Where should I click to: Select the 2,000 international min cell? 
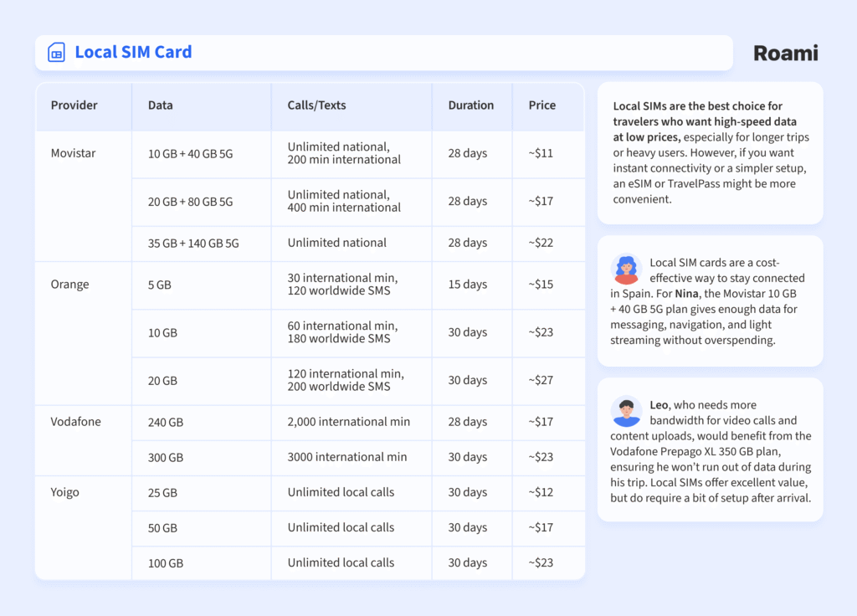pos(348,422)
